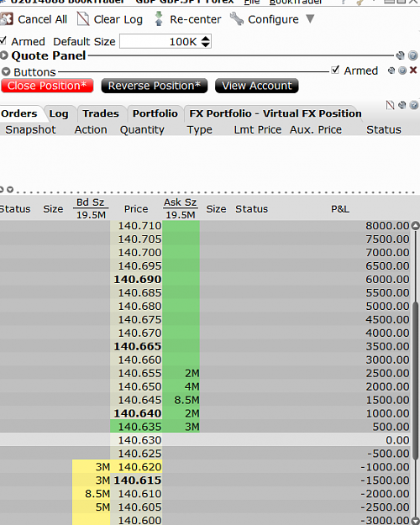Click the Reverse Position button

pos(155,86)
